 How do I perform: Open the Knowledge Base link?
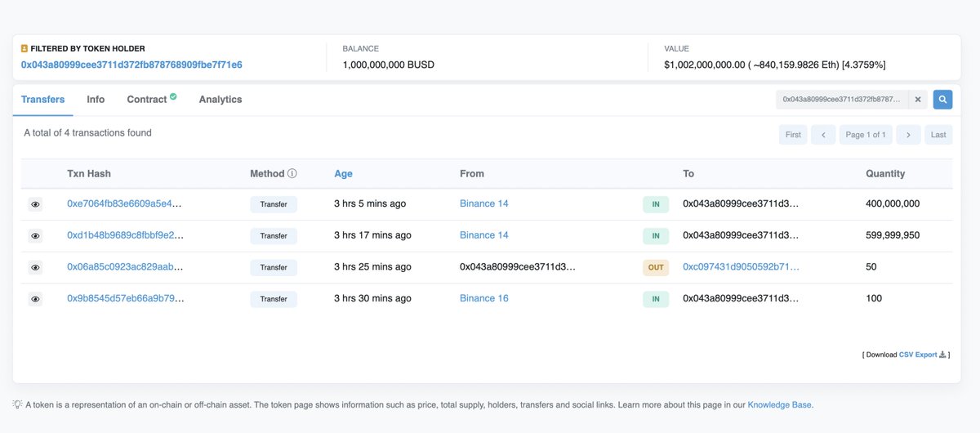pyautogui.click(x=780, y=404)
